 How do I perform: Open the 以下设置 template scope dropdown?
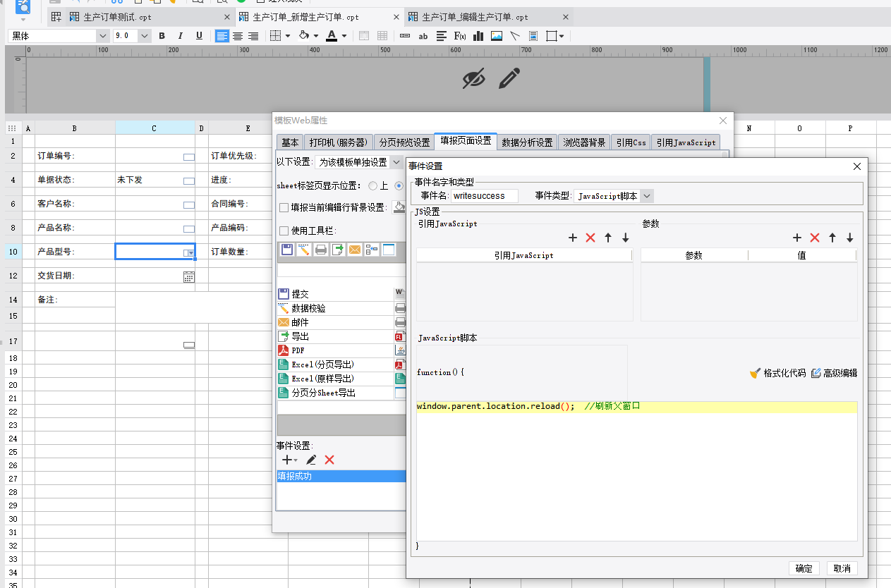(396, 162)
